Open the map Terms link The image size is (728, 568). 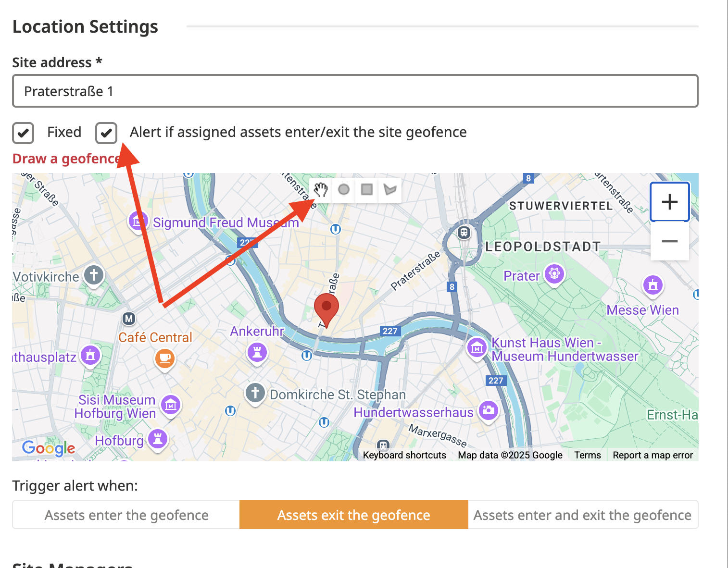pyautogui.click(x=587, y=455)
